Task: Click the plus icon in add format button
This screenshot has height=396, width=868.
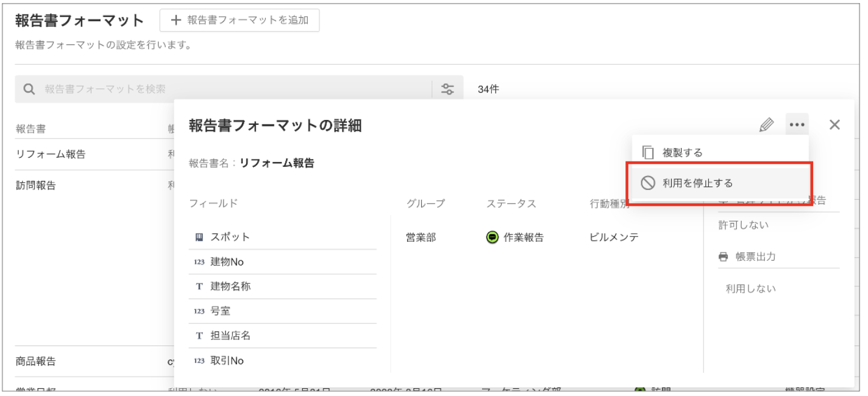Action: 176,20
